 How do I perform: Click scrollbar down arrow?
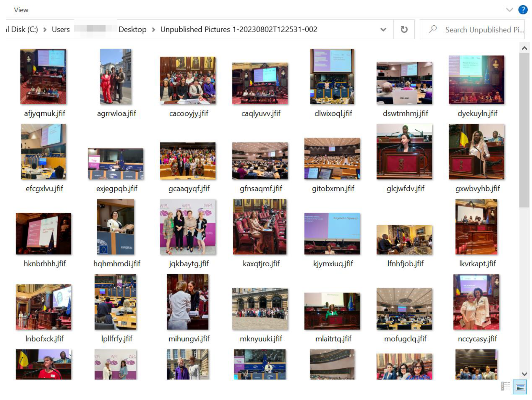524,374
